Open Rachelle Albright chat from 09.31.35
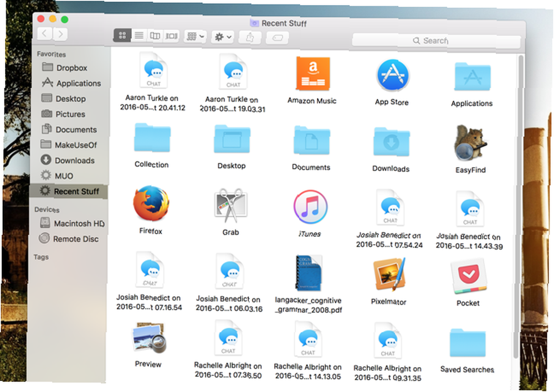This screenshot has height=392, width=554. 388,341
